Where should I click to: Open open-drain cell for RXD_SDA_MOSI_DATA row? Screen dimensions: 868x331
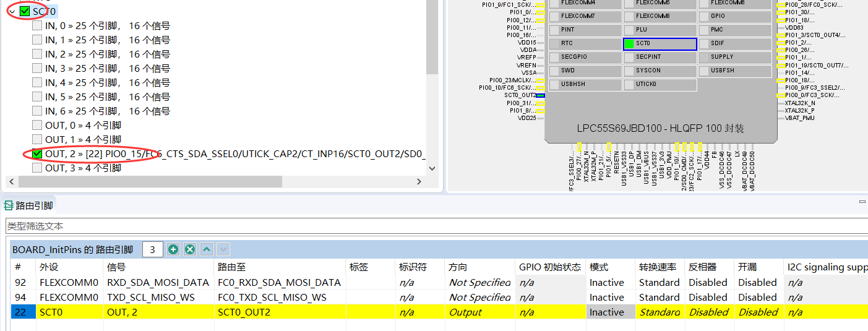pyautogui.click(x=759, y=282)
